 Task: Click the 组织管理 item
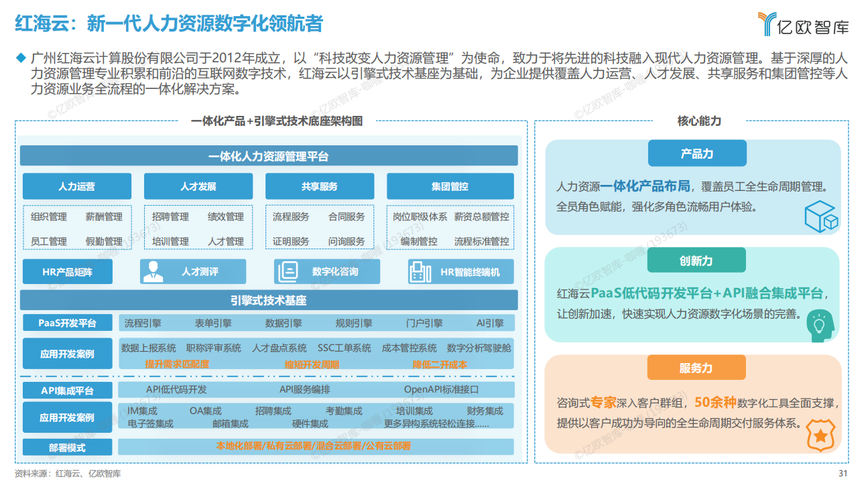[49, 216]
